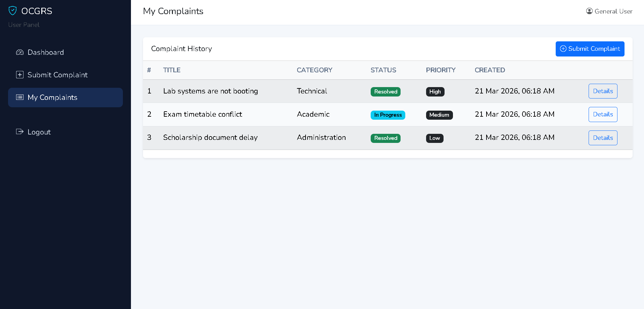Click the 'User Panel' label
The height and width of the screenshot is (309, 644).
pyautogui.click(x=24, y=25)
